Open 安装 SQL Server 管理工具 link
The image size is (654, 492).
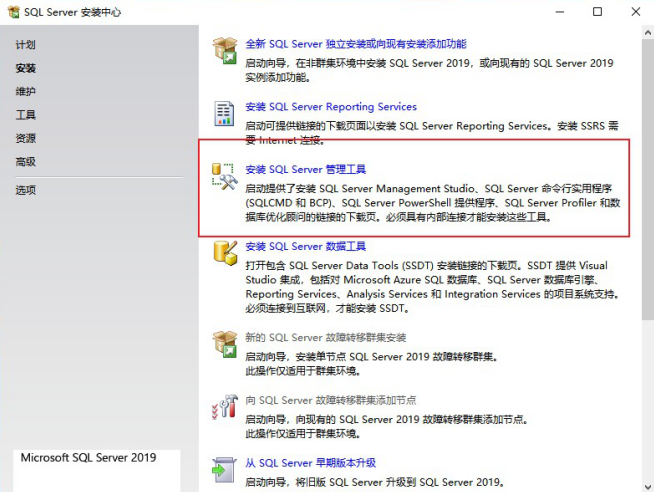click(305, 169)
